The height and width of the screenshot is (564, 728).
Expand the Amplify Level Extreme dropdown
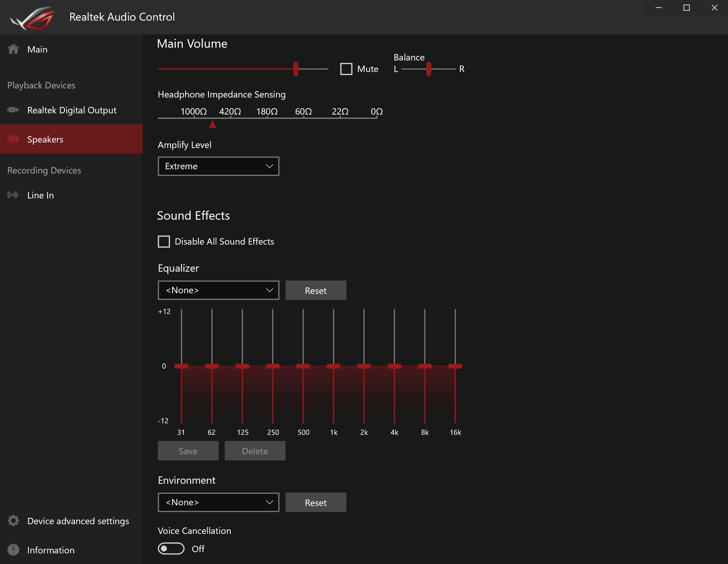218,166
